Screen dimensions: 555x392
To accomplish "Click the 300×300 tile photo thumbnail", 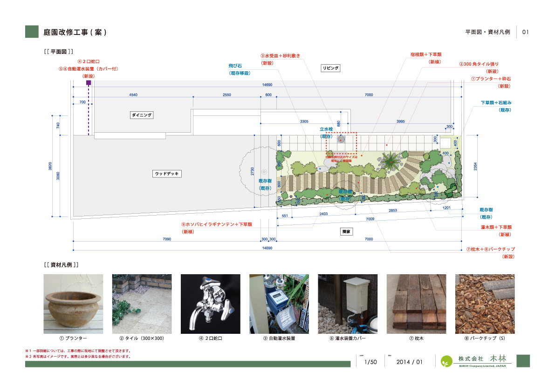I will pyautogui.click(x=142, y=304).
